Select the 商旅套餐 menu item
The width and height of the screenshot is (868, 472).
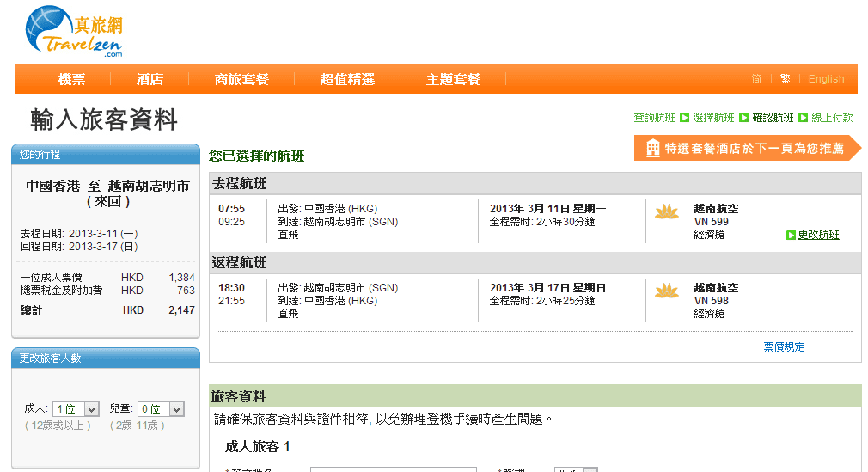click(x=241, y=79)
